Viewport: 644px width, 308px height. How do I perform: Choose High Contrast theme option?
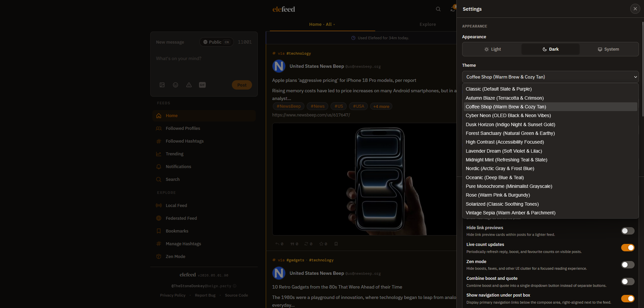point(550,142)
